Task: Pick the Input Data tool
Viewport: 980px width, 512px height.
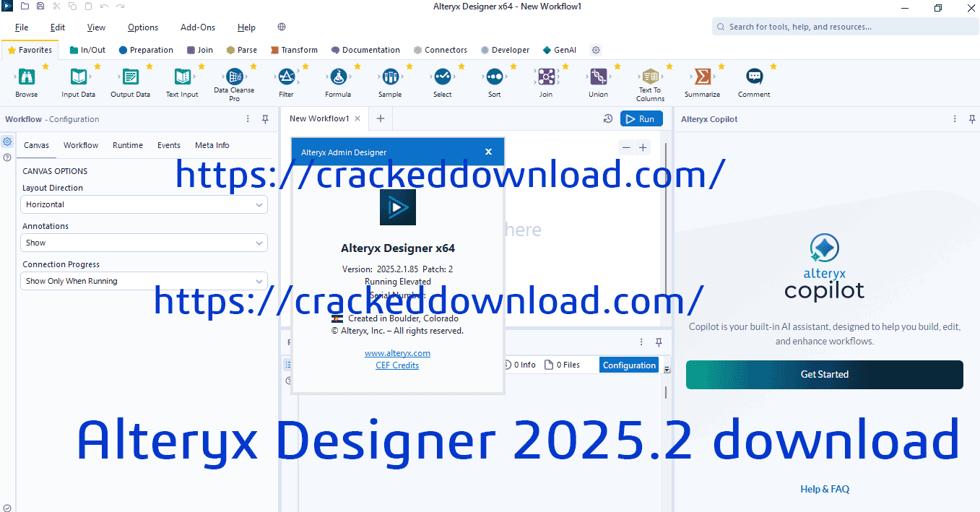Action: tap(78, 77)
